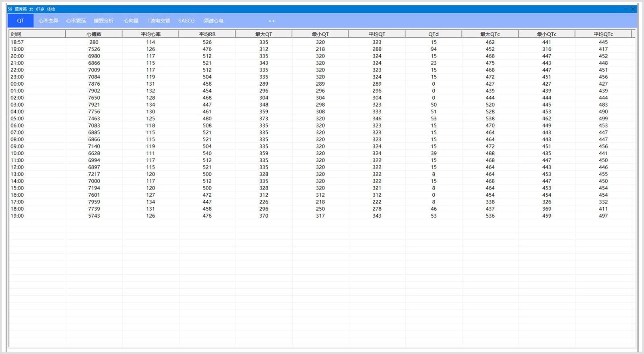Select the 睡眠分析 tab
Screen dimensions: 644x354
(103, 21)
